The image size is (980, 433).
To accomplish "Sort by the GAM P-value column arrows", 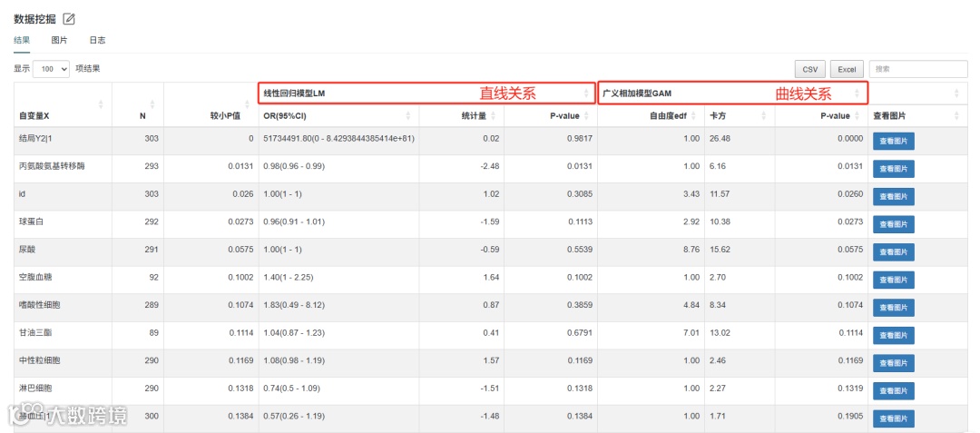I will pos(857,115).
